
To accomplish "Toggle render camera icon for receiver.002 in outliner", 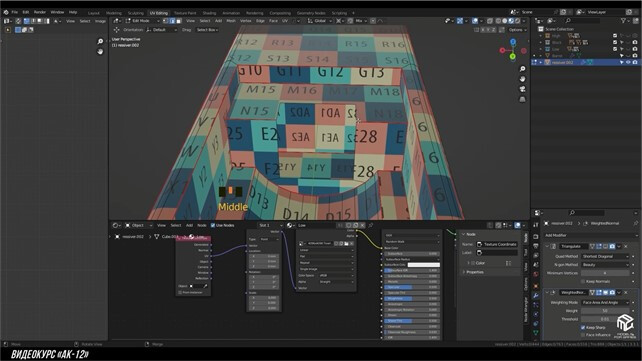I will 635,62.
